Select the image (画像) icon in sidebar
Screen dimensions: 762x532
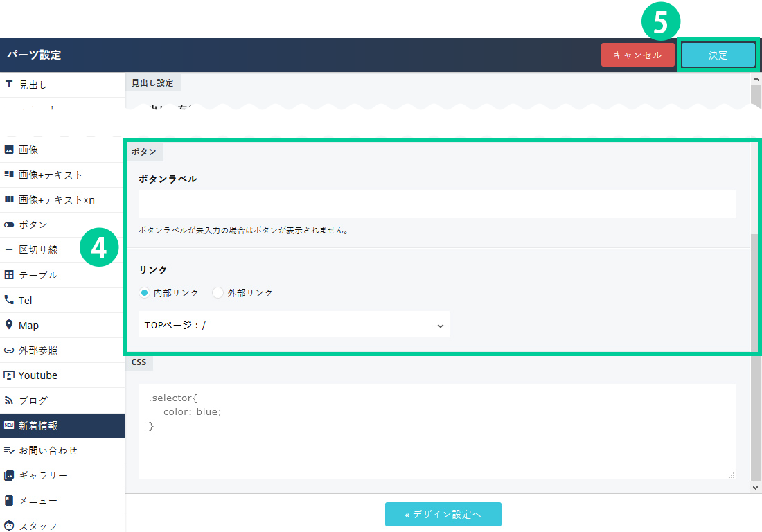(9, 150)
